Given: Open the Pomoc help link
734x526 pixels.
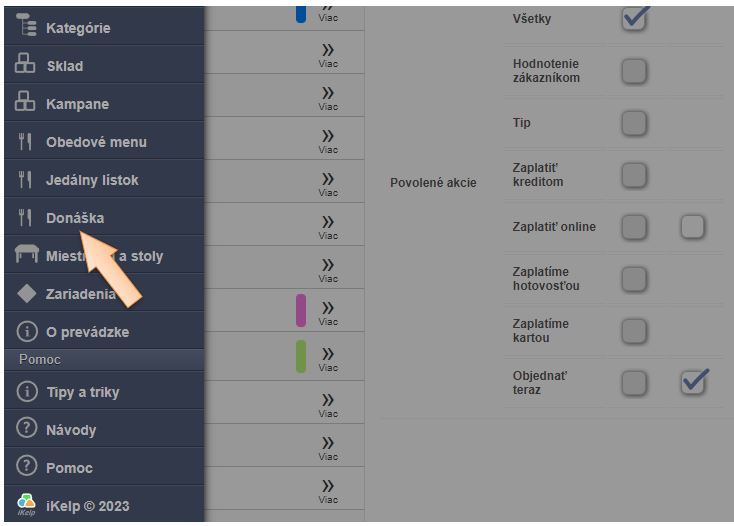Looking at the screenshot, I should pyautogui.click(x=69, y=468).
